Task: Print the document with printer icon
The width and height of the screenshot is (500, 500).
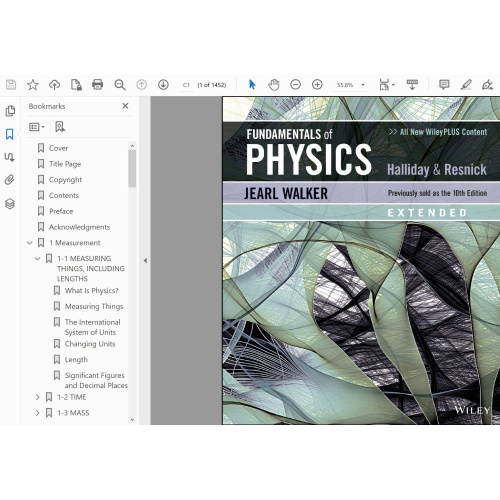Action: point(97,85)
